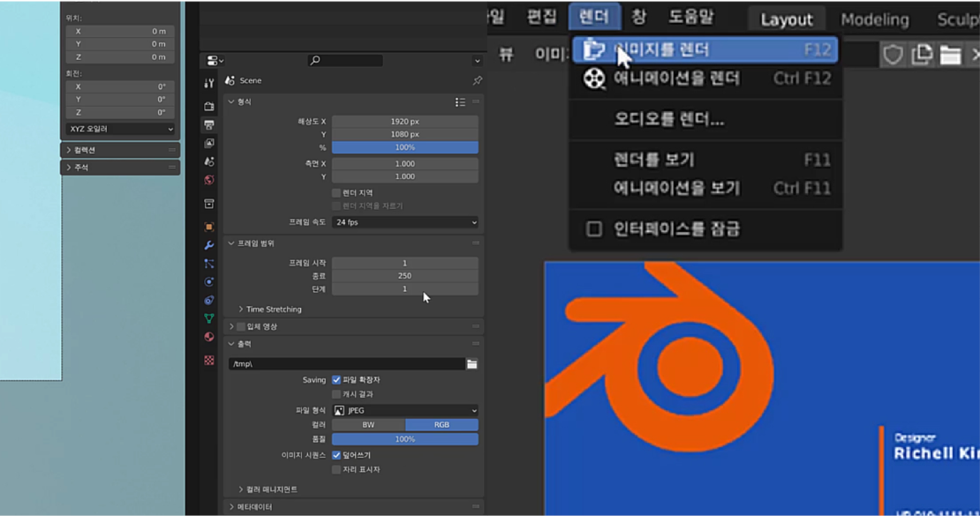The width and height of the screenshot is (980, 516).
Task: Choose 렌더를 보기 menu entry
Action: [x=705, y=161]
